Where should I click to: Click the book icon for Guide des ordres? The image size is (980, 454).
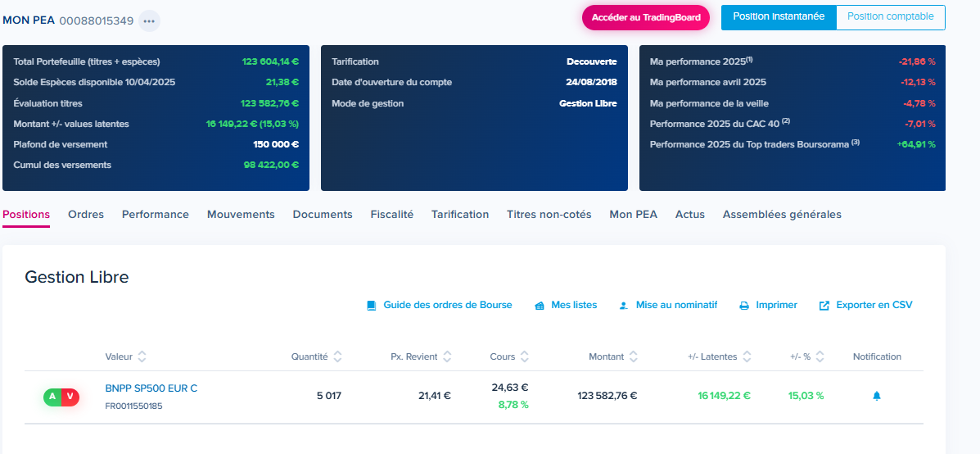click(371, 306)
